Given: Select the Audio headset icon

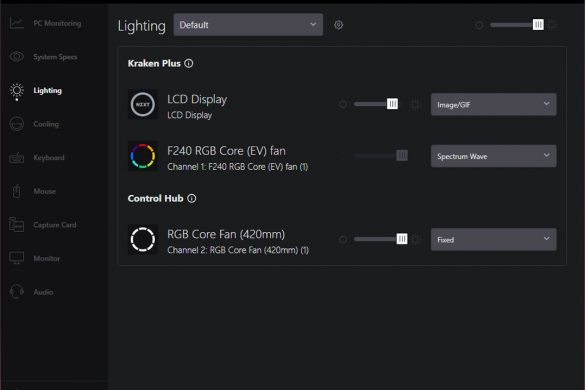Looking at the screenshot, I should point(17,292).
